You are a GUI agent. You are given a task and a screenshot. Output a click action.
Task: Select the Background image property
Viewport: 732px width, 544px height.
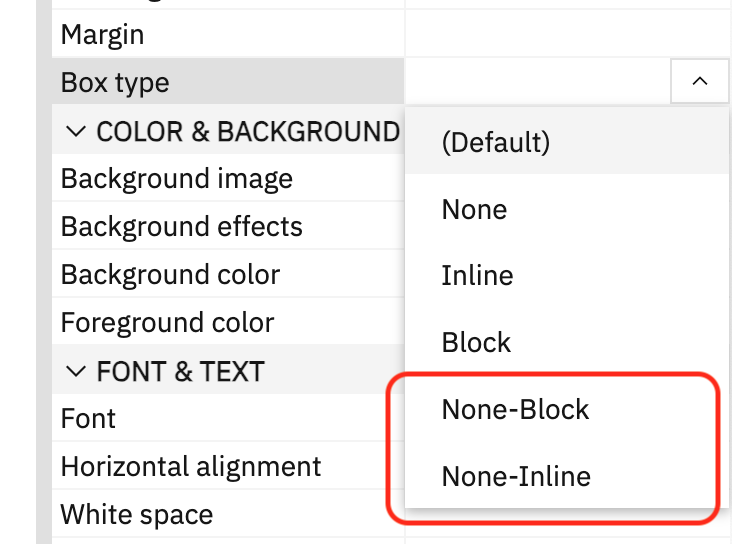point(228,178)
